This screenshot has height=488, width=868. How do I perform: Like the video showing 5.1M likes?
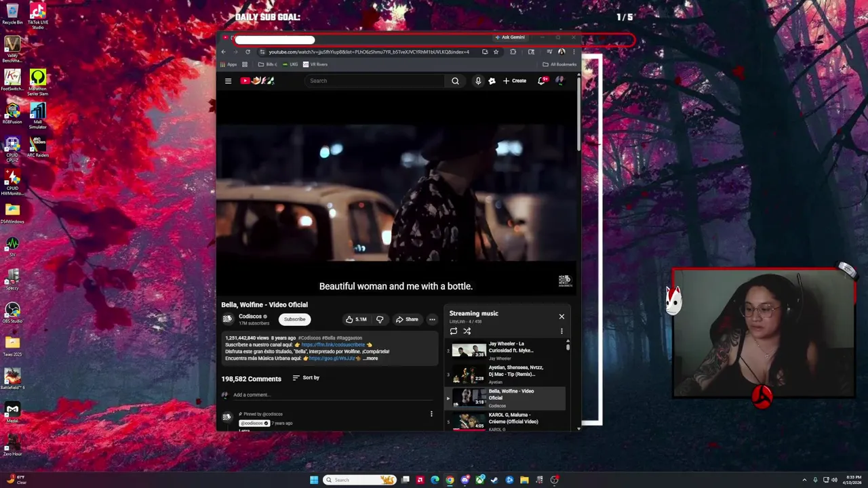[356, 319]
